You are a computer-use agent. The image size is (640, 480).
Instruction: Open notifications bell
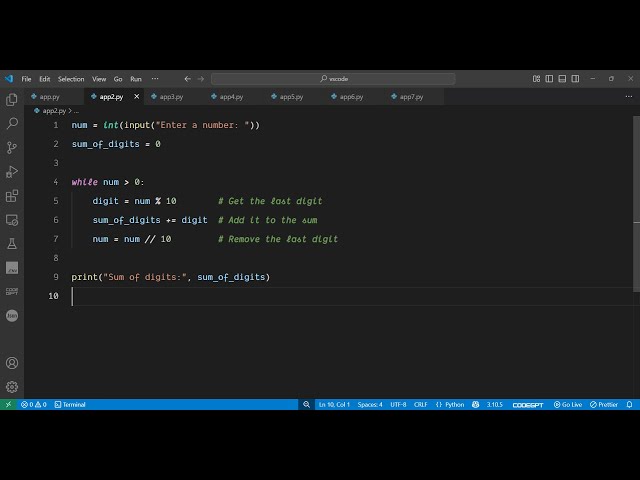pos(629,404)
